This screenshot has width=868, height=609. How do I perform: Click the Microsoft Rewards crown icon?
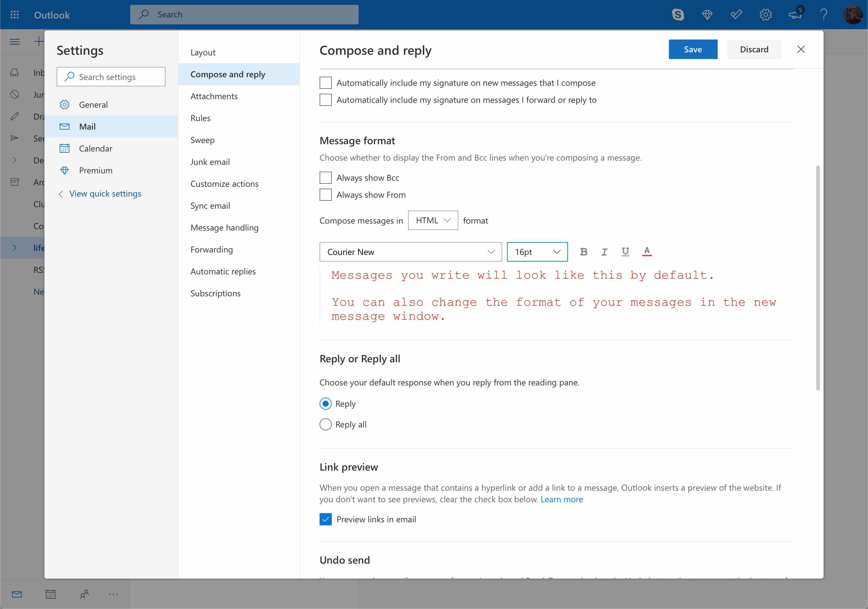(707, 15)
